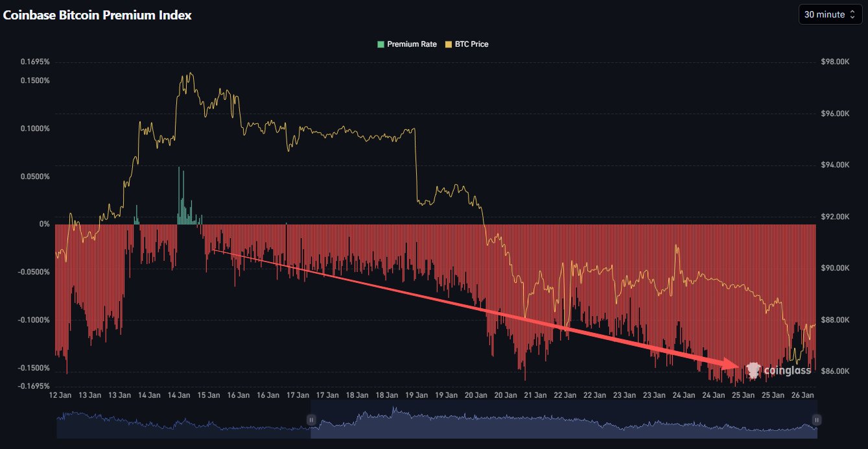Viewport: 868px width, 449px height.
Task: Click the highlighted selection in the range navigator
Action: pyautogui.click(x=564, y=420)
